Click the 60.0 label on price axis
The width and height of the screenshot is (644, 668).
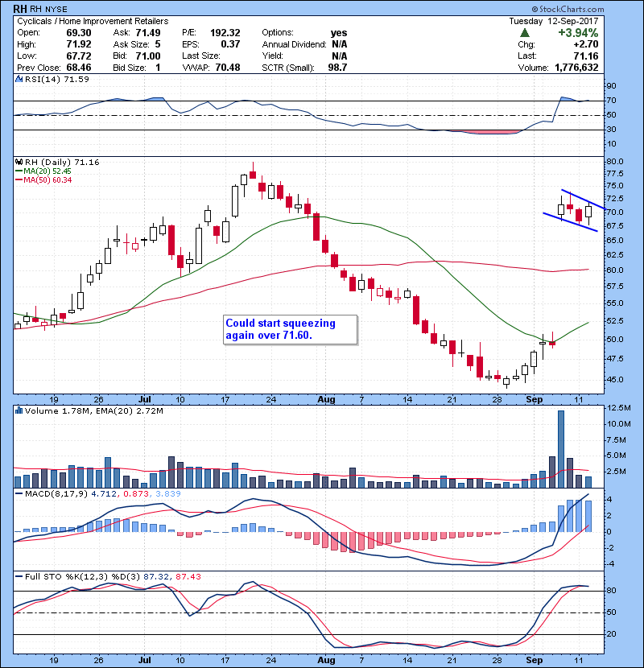pos(615,270)
